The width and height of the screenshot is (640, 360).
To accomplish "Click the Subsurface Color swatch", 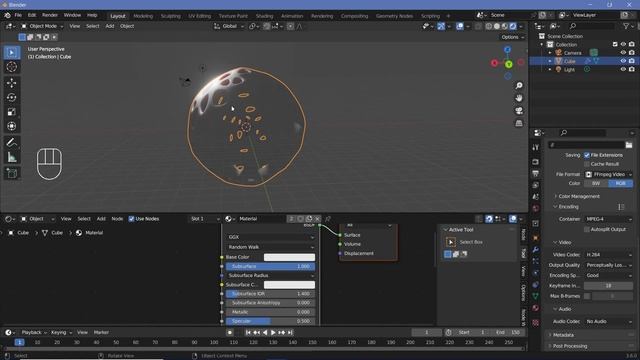I will click(x=289, y=285).
